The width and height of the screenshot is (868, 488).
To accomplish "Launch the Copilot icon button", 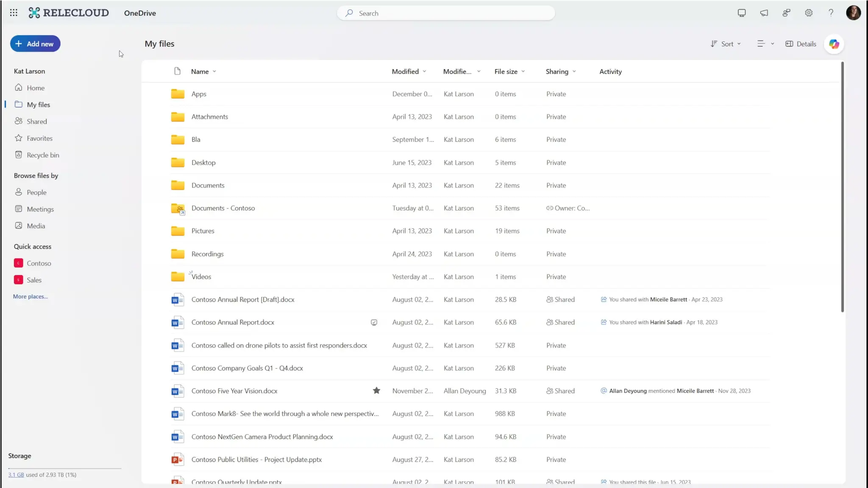I will 834,44.
